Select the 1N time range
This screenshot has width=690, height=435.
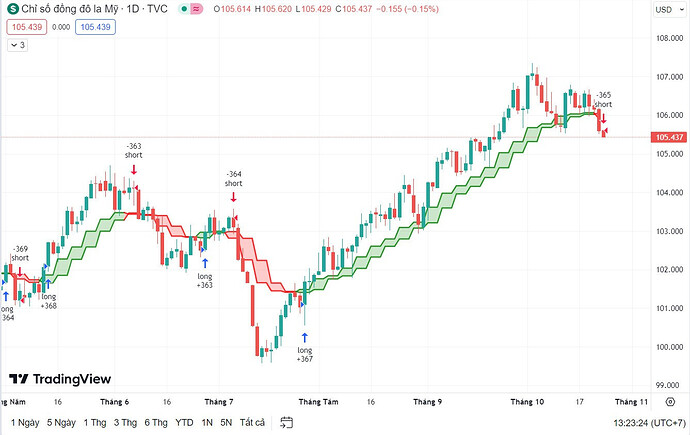pos(207,423)
